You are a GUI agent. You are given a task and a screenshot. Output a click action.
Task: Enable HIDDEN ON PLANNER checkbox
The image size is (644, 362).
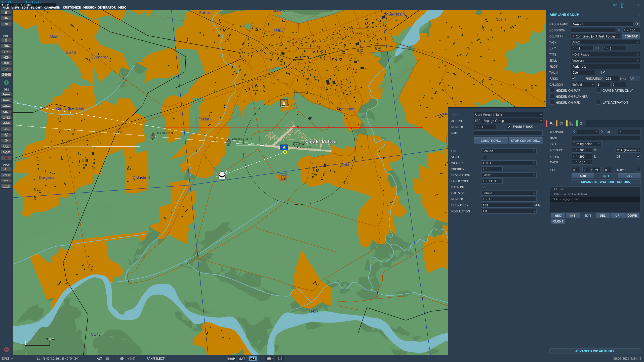[552, 97]
